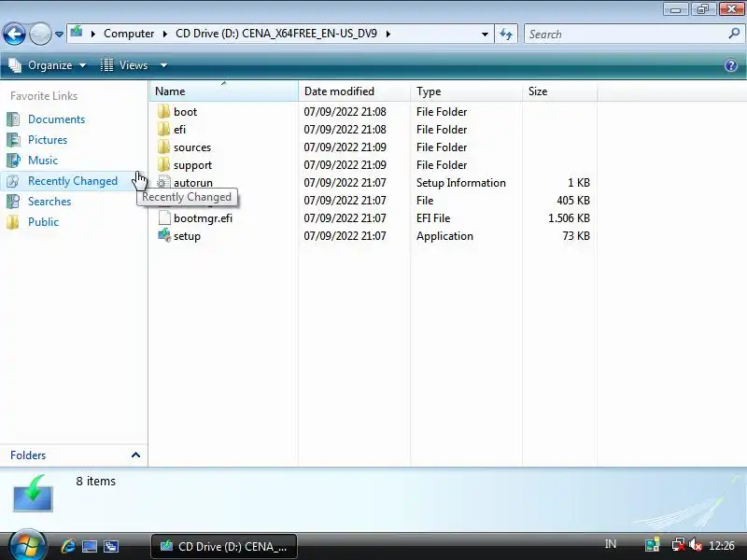
Task: Select the support folder icon
Action: click(164, 165)
